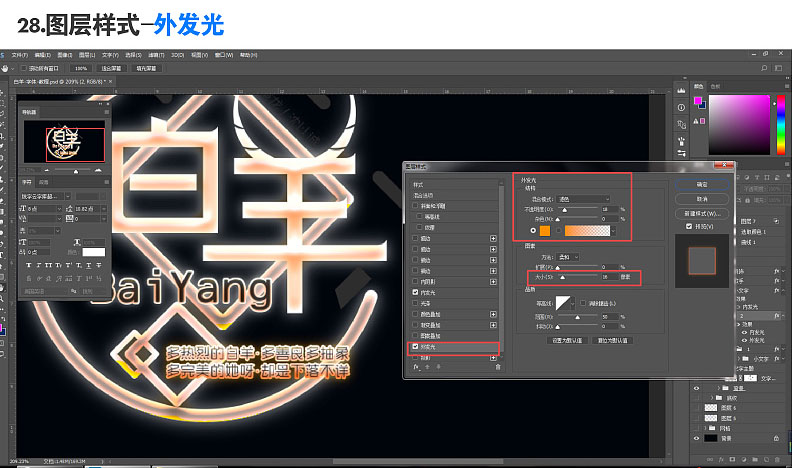Click the Hand tool icon in options bar
This screenshot has width=800, height=468.
tap(5, 68)
